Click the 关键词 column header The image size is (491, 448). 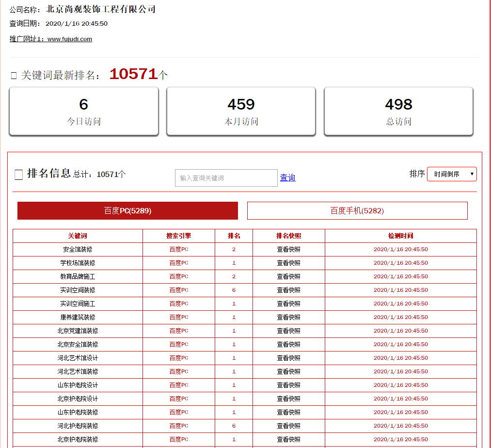(x=78, y=236)
